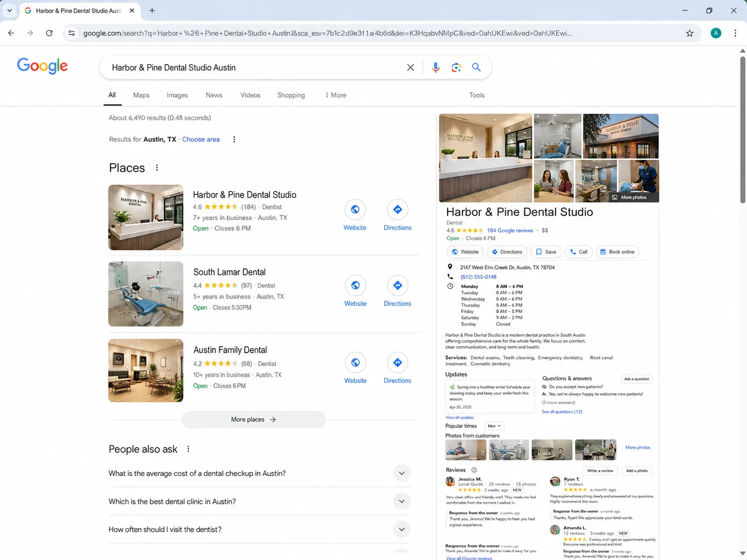Open Website icon for Austin Family Dental
This screenshot has height=560, width=747.
pyautogui.click(x=355, y=363)
